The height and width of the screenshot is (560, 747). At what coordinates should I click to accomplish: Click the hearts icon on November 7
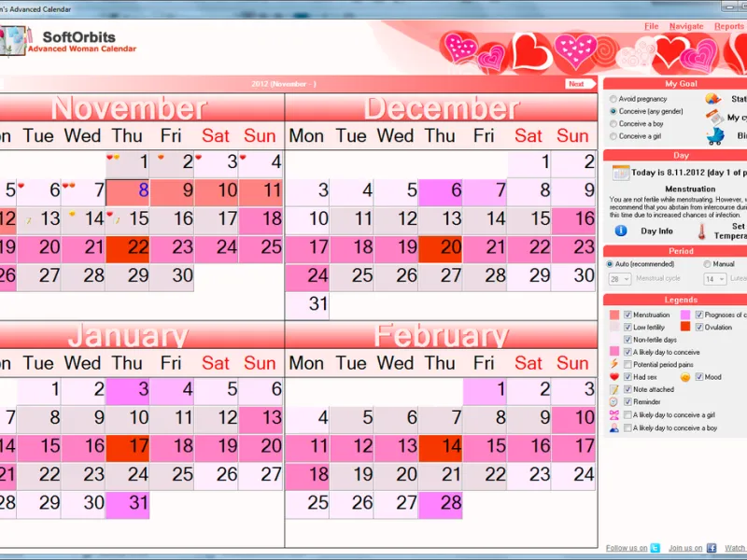point(68,185)
